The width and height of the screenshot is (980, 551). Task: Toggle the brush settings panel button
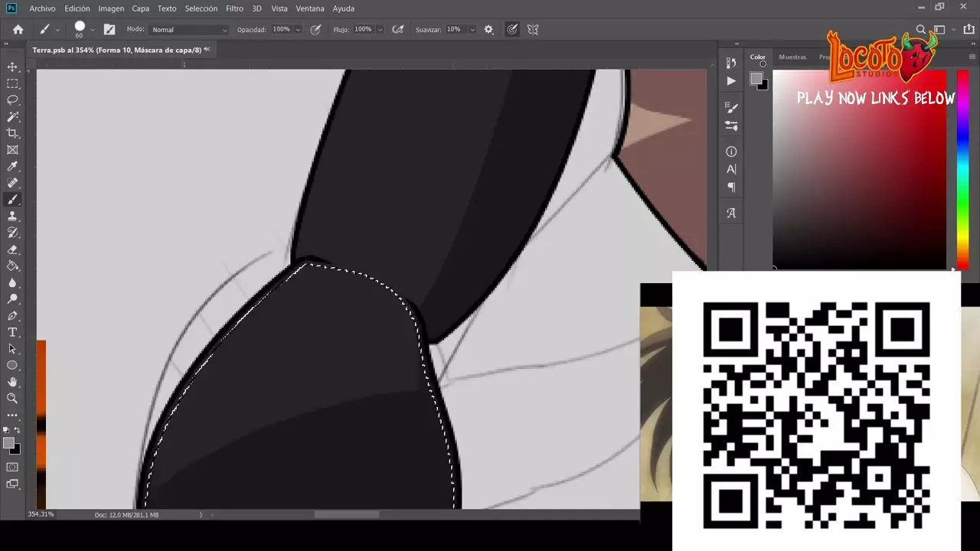pos(109,30)
